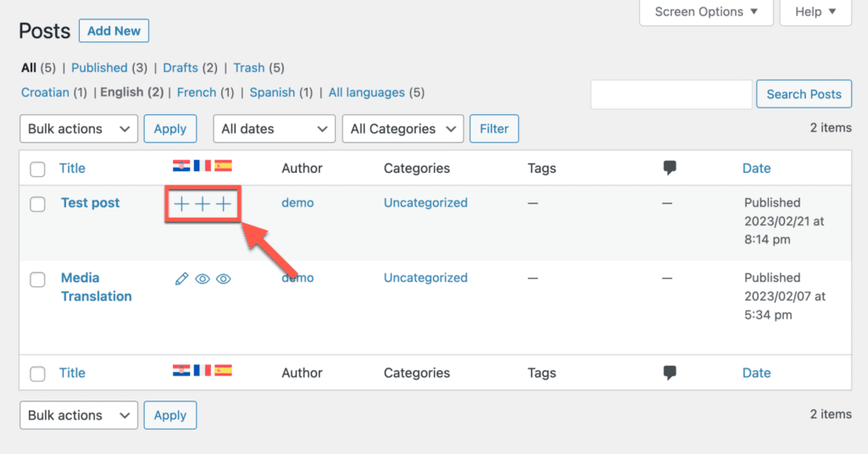Select all posts via footer checkbox
Image resolution: width=868 pixels, height=454 pixels.
tap(37, 374)
